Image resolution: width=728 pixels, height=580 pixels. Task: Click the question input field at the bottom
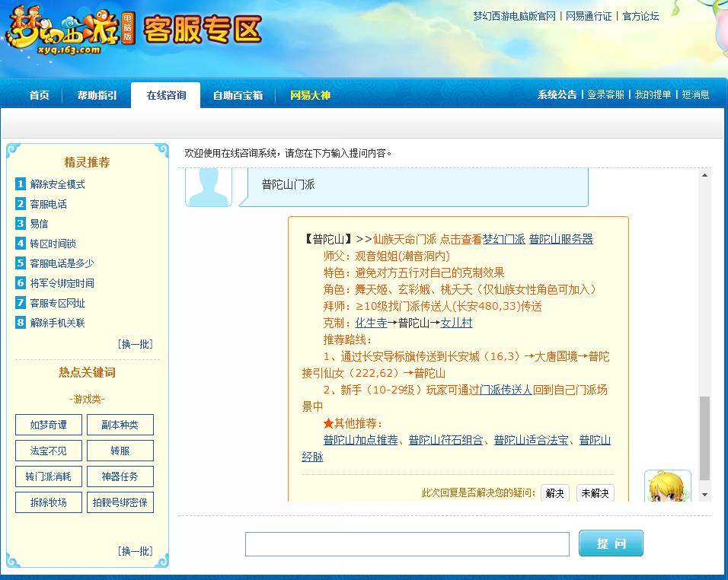406,543
